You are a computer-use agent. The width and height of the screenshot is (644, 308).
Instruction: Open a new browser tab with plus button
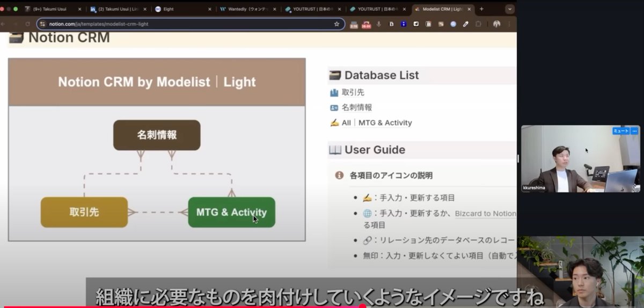coord(481,9)
